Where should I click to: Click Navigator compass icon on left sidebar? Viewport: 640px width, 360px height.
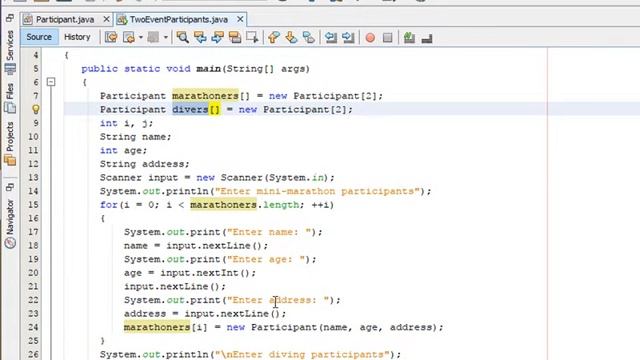pos(10,243)
